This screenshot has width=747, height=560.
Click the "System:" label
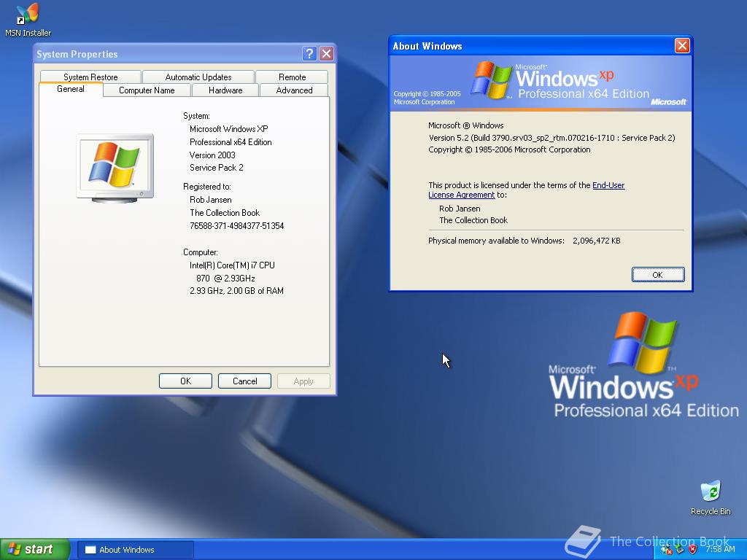coord(196,116)
